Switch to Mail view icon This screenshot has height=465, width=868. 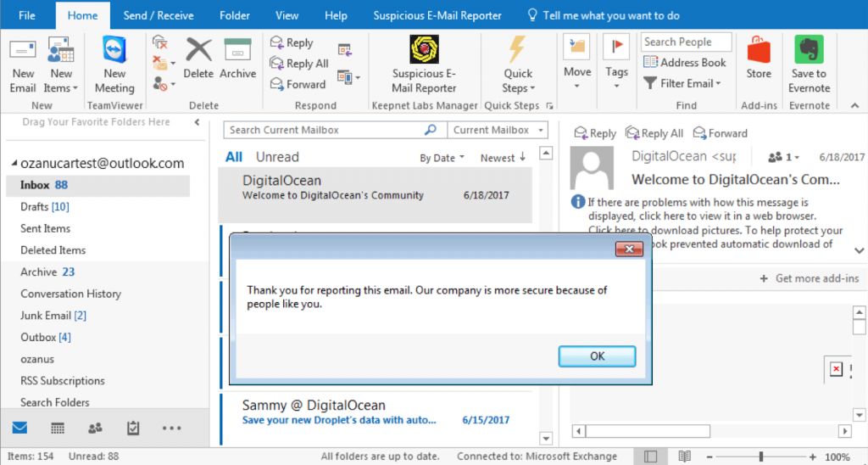(x=20, y=428)
